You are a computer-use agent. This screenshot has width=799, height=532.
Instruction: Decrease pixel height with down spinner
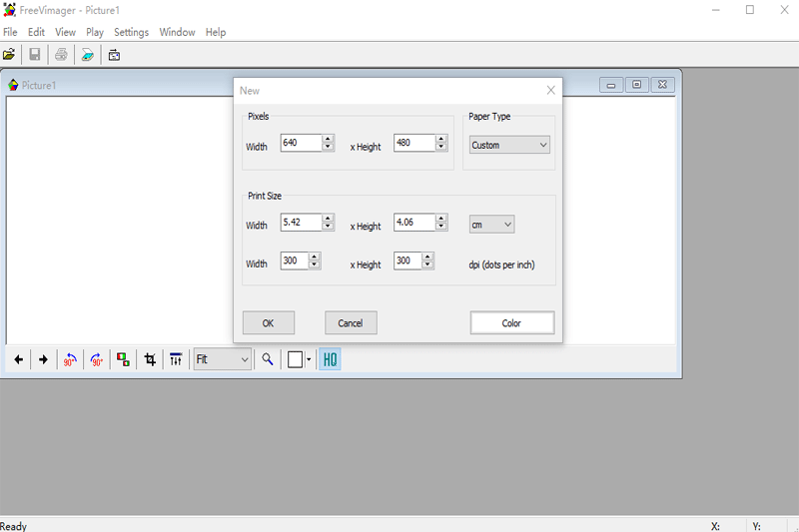coord(441,148)
